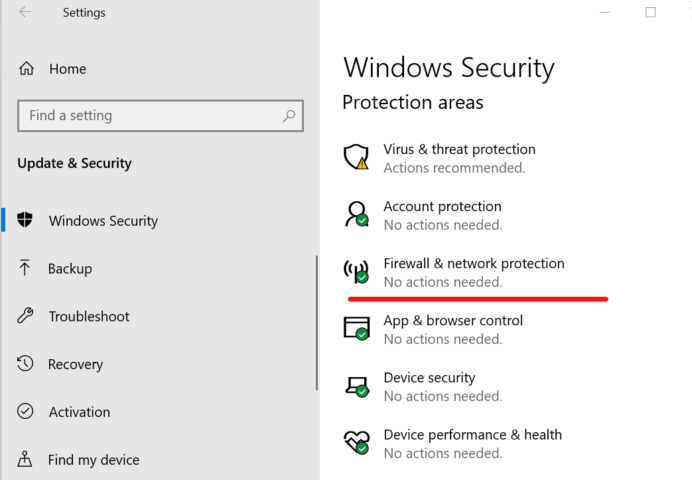Screen dimensions: 692x480
Task: Open Device performance & health link
Action: pyautogui.click(x=473, y=435)
